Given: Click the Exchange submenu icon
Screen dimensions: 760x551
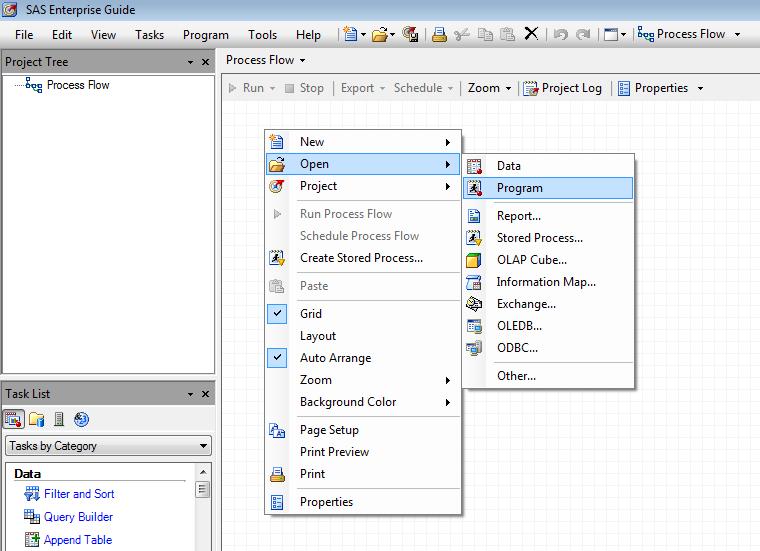Looking at the screenshot, I should pos(474,304).
